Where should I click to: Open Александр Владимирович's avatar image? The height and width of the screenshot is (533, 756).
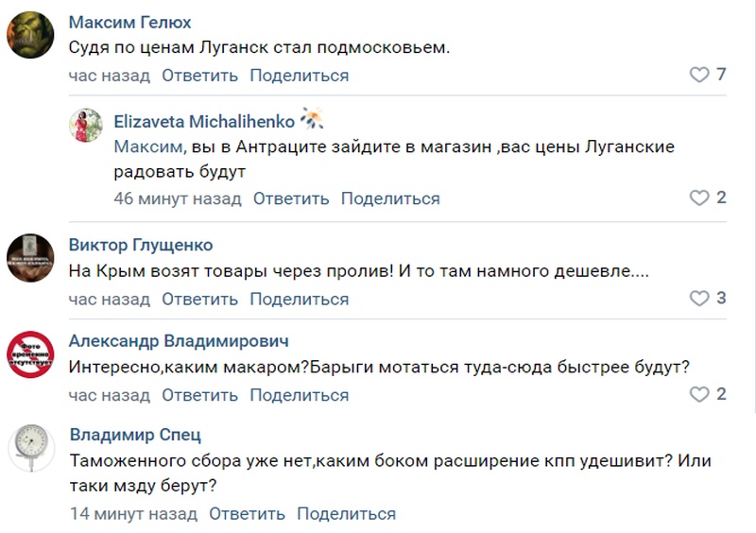pos(30,353)
